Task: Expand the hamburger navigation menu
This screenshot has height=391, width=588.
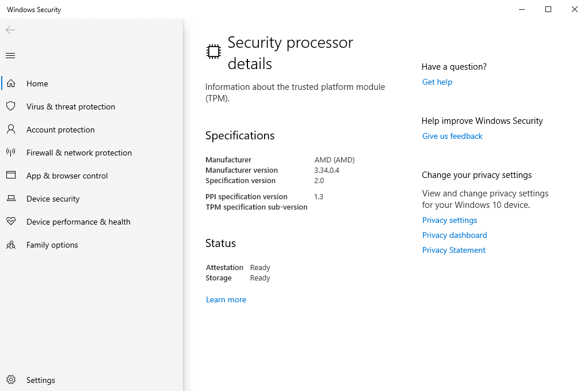Action: [x=10, y=56]
